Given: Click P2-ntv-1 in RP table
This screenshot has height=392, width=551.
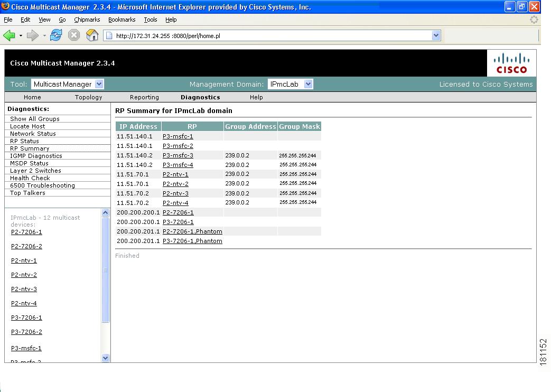Looking at the screenshot, I should (x=175, y=174).
